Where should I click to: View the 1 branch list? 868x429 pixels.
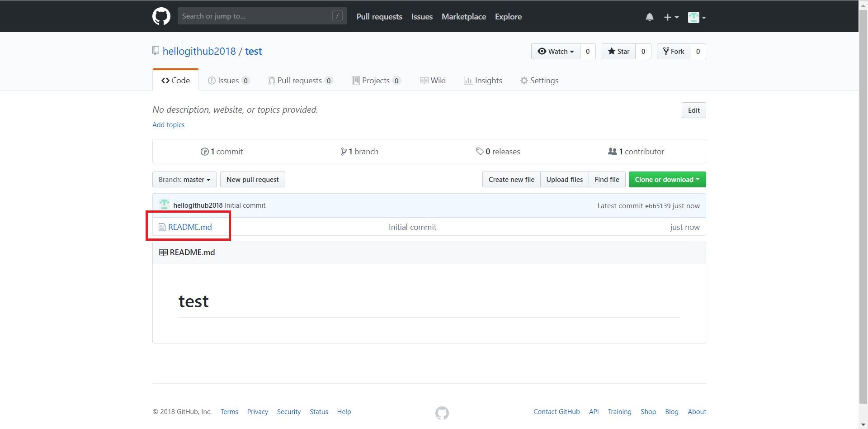pos(359,152)
